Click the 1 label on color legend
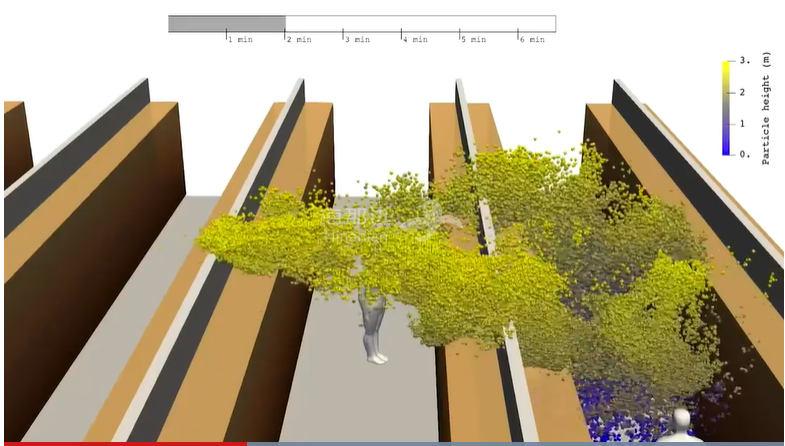The width and height of the screenshot is (785, 446). [742, 123]
